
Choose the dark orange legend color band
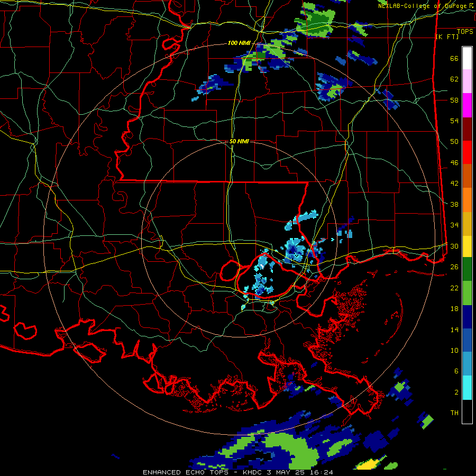pyautogui.click(x=467, y=176)
